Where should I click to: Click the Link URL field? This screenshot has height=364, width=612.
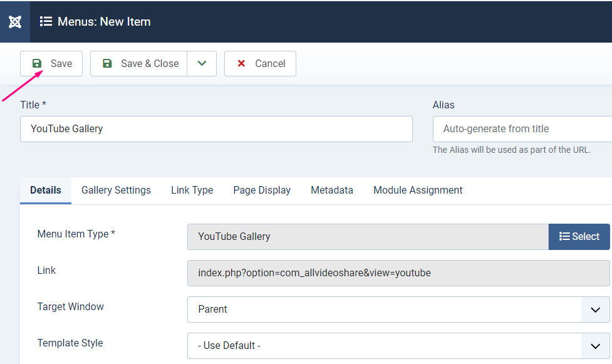pos(398,273)
